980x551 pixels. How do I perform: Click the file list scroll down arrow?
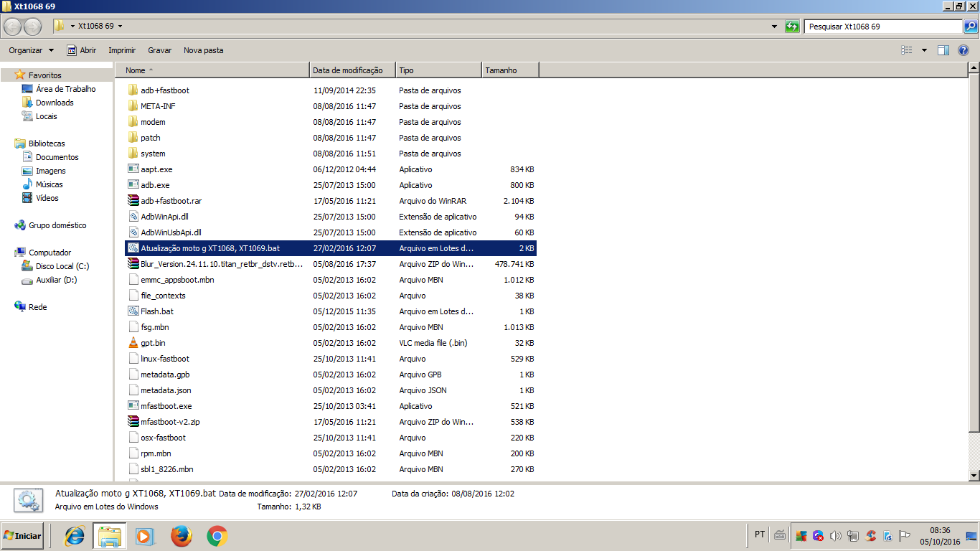pos(974,476)
